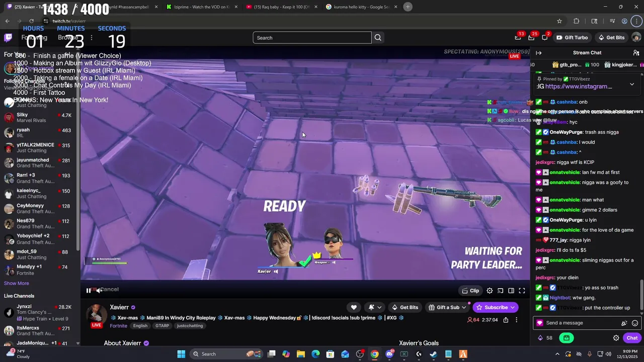This screenshot has height=362, width=644.
Task: Enter fullscreen on the video player
Action: pyautogui.click(x=522, y=291)
